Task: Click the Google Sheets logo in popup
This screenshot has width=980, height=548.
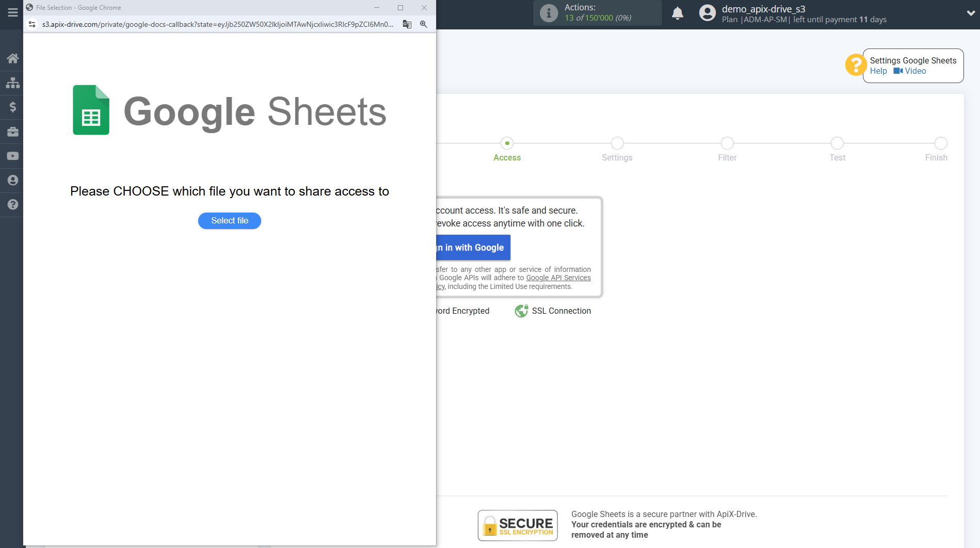Action: pos(230,110)
